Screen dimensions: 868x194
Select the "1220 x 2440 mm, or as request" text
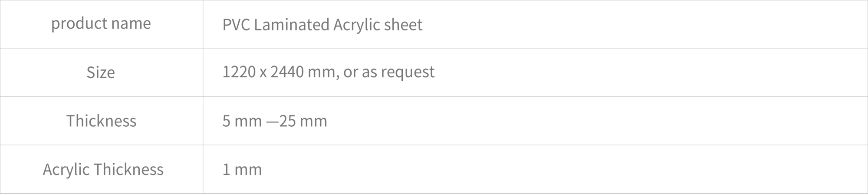coord(328,72)
